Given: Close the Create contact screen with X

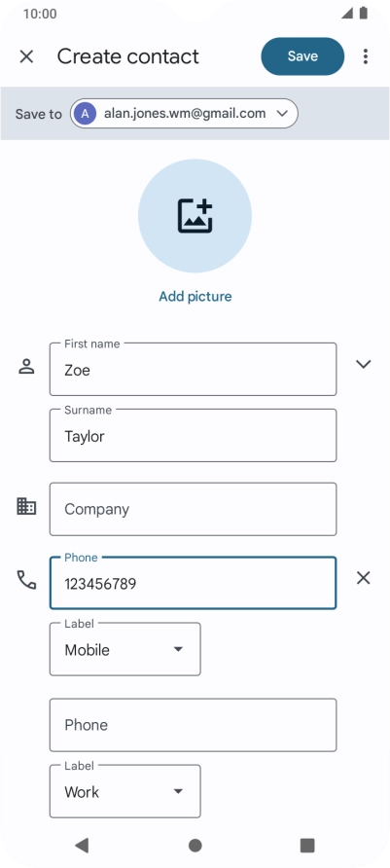Looking at the screenshot, I should tap(26, 56).
